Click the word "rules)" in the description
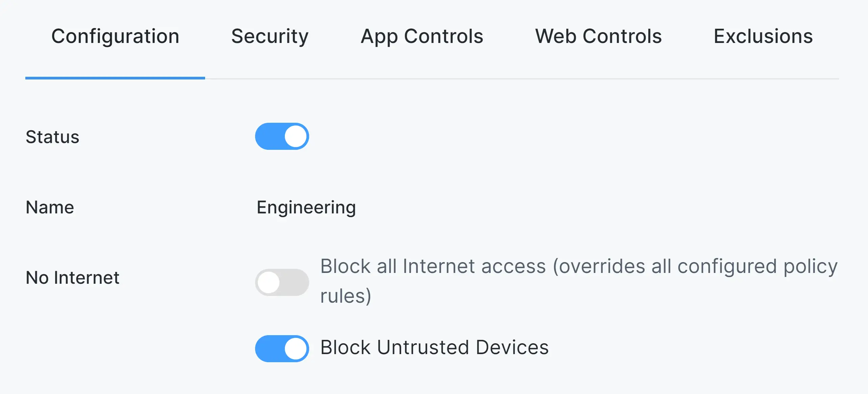The width and height of the screenshot is (868, 394). pos(346,296)
